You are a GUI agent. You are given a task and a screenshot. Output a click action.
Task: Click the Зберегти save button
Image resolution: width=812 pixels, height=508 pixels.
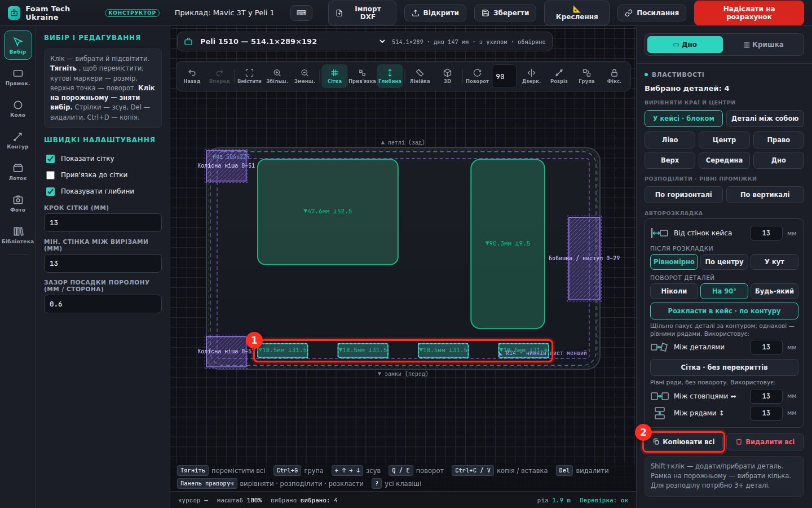(x=506, y=12)
